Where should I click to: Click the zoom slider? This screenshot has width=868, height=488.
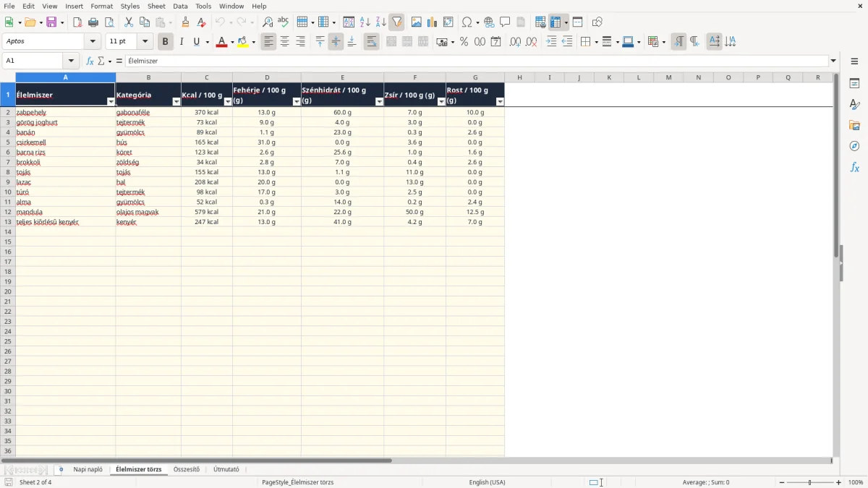pyautogui.click(x=809, y=482)
